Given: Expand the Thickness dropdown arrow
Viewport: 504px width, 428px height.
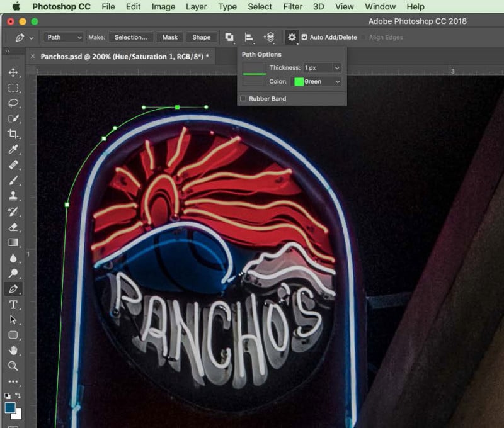Looking at the screenshot, I should coord(337,68).
